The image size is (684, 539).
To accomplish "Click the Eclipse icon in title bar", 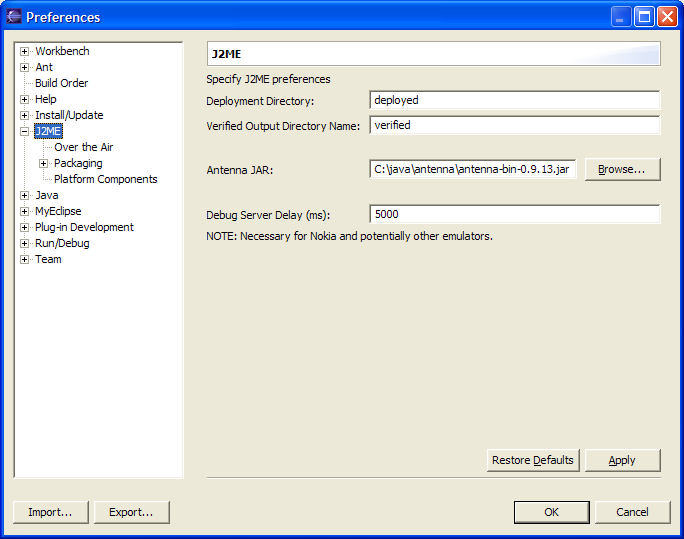I will (x=14, y=17).
